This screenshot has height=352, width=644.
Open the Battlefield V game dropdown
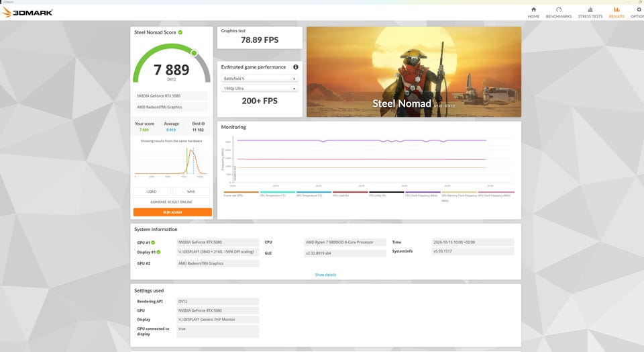pyautogui.click(x=260, y=79)
